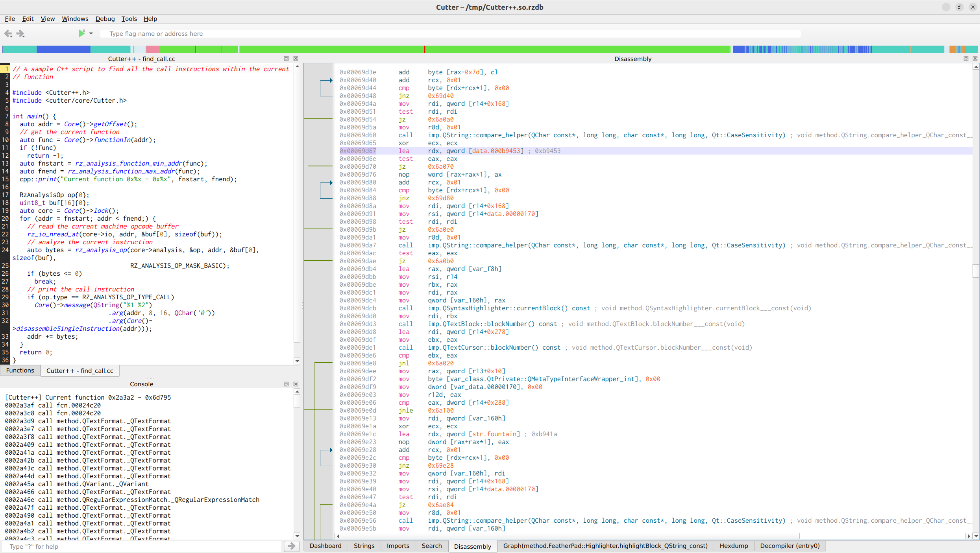The image size is (980, 553).
Task: Click QTextBlock::blockNumber call operand
Action: (492, 324)
